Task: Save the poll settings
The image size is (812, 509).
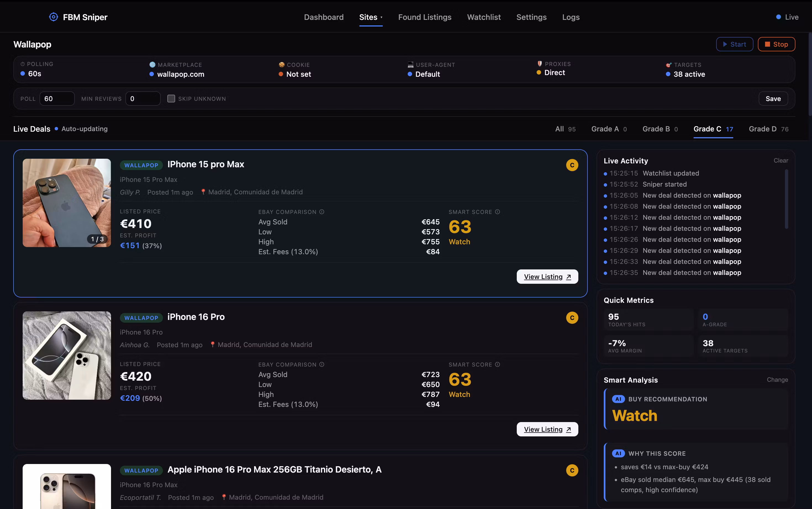Action: tap(773, 99)
